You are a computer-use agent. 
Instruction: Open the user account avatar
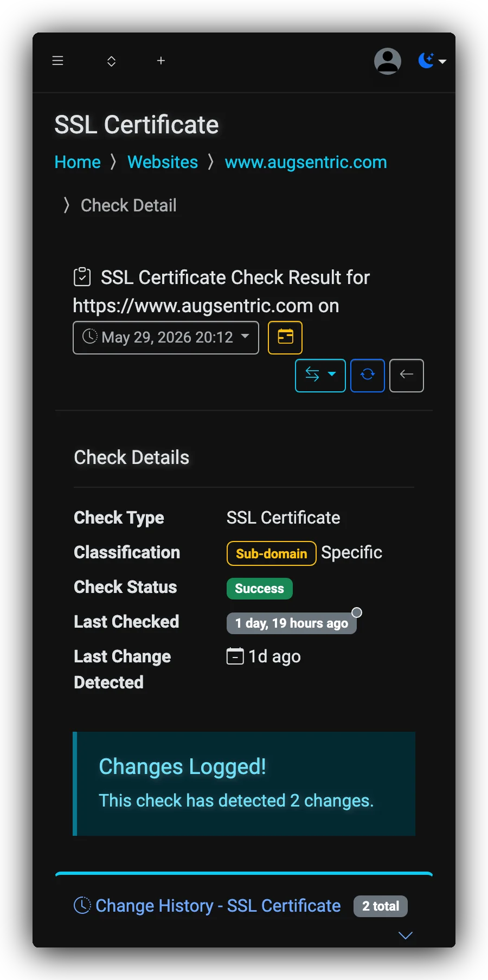tap(388, 61)
